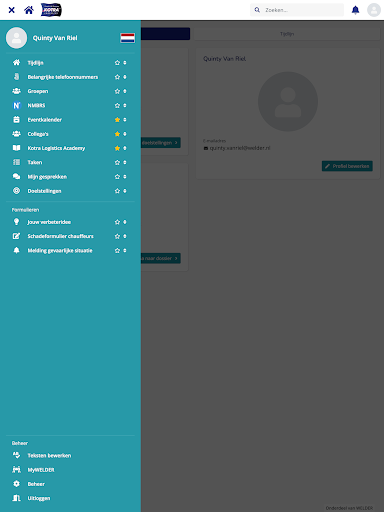Screen dimensions: 384x512
Task: Click the phone icon for Belangrijke telefoonnummers
Action: coord(16,77)
